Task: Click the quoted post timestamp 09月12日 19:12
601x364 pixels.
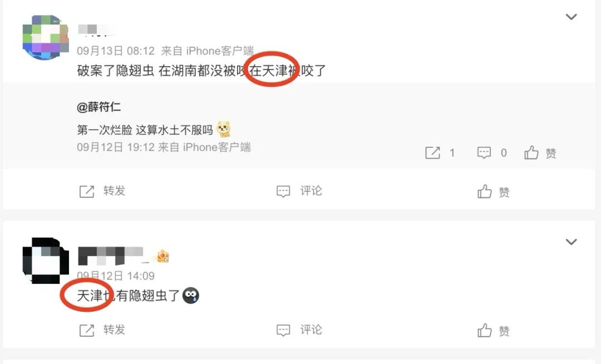Action: [116, 147]
